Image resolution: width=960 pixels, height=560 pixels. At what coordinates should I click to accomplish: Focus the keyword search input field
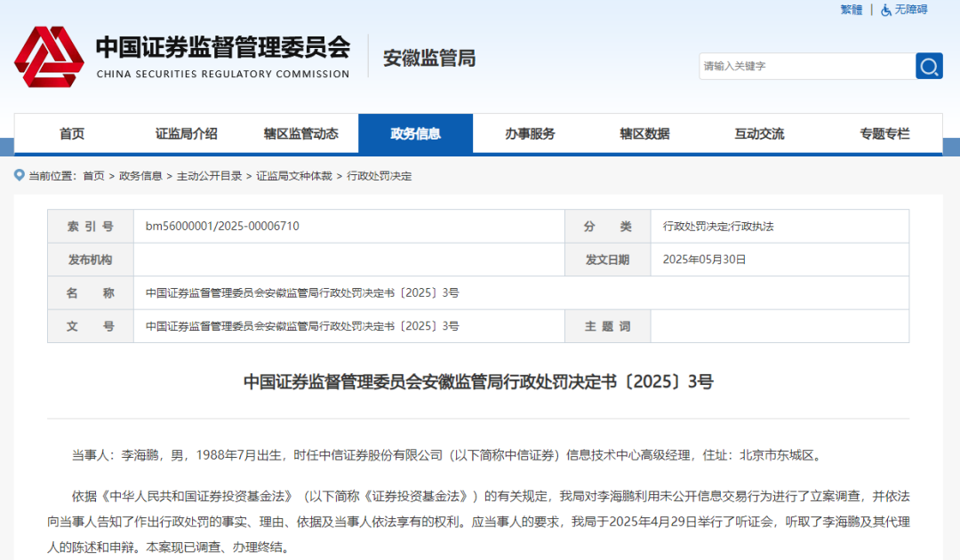[x=806, y=66]
